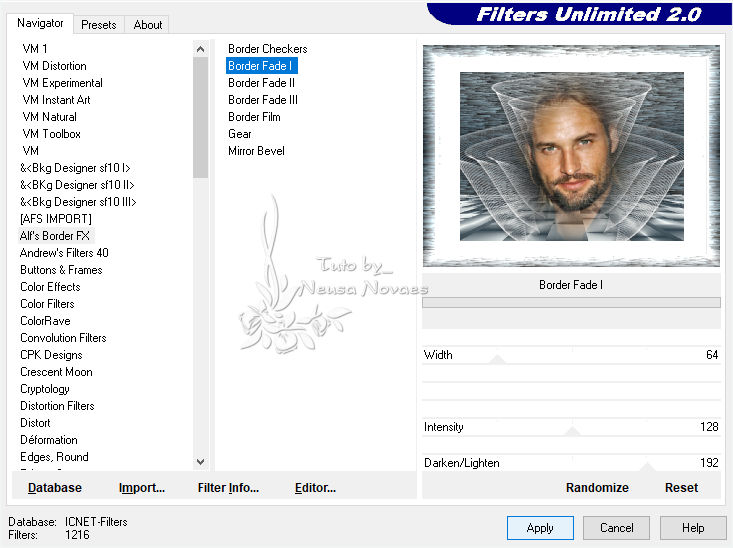Select VM Toolbox category

[x=51, y=134]
